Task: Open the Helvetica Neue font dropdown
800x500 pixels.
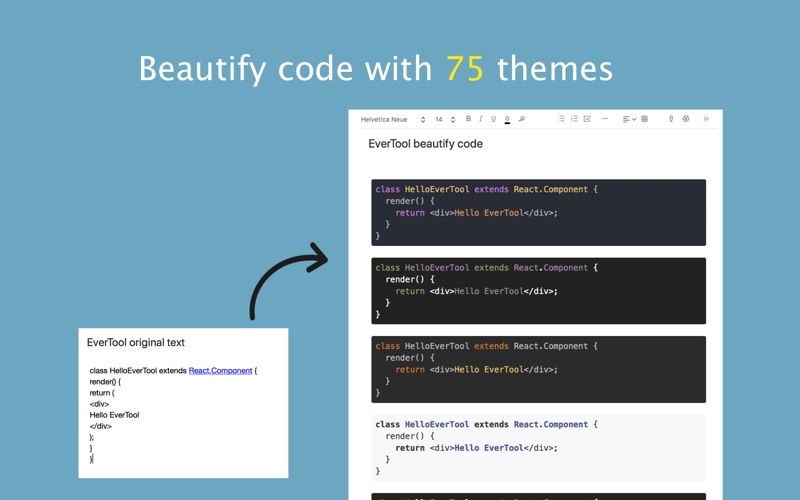Action: coord(393,119)
